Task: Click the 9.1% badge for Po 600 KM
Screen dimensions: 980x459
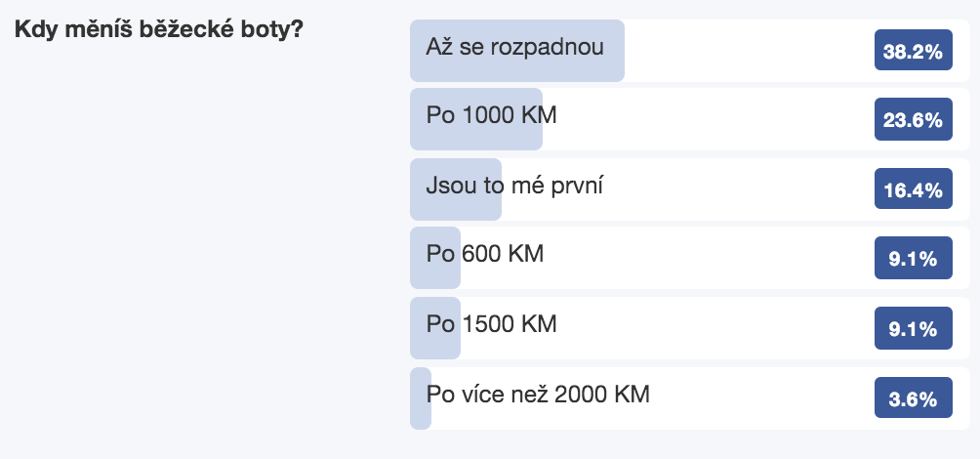Action: coord(913,258)
